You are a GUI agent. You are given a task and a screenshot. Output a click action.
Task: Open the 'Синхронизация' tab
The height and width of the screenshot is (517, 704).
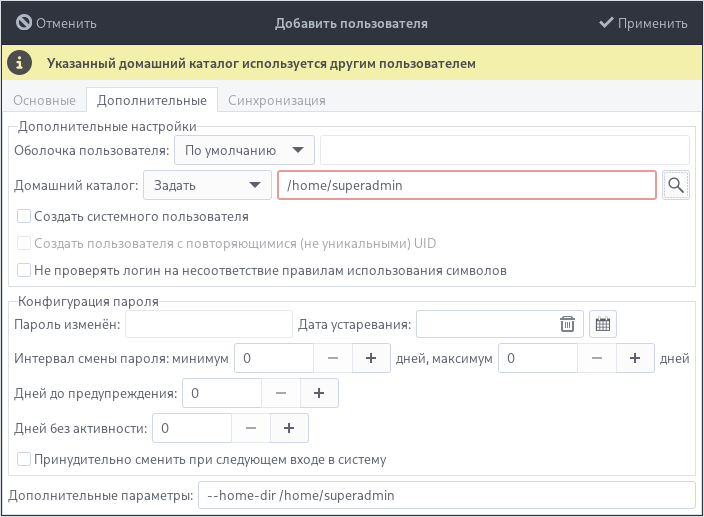pos(276,100)
